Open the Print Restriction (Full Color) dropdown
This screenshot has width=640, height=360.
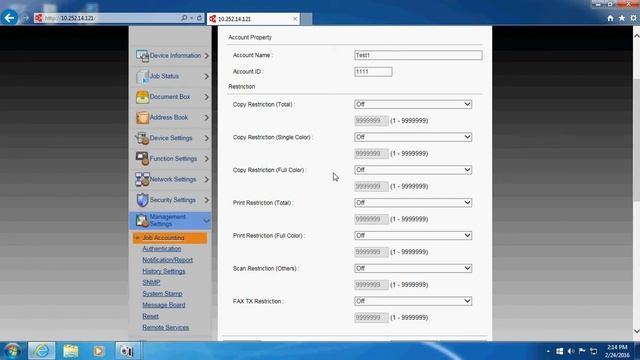tap(413, 236)
